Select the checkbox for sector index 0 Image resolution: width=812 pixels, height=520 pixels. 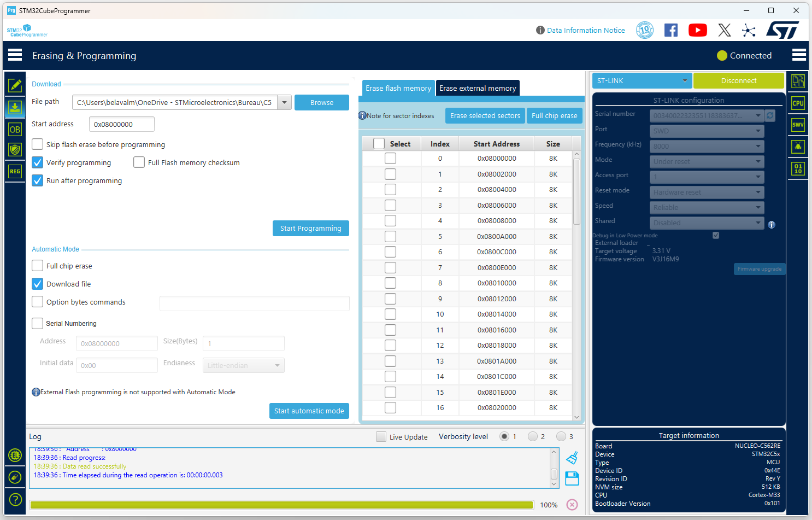(x=390, y=158)
